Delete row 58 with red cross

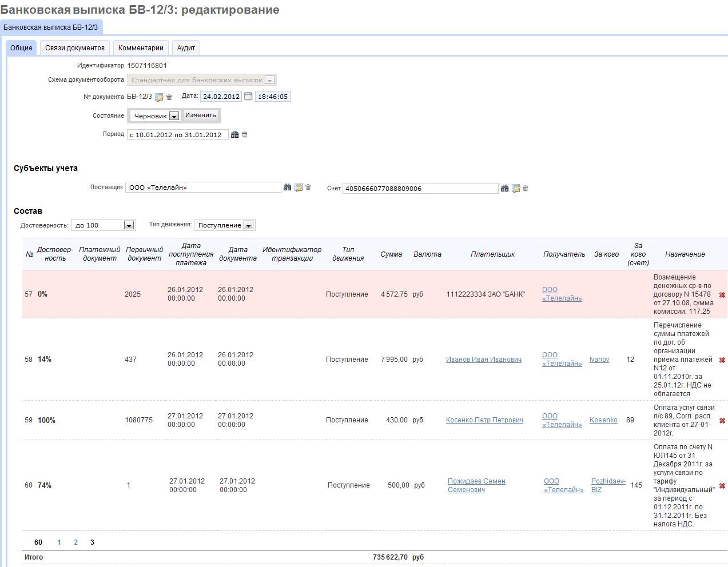point(722,360)
